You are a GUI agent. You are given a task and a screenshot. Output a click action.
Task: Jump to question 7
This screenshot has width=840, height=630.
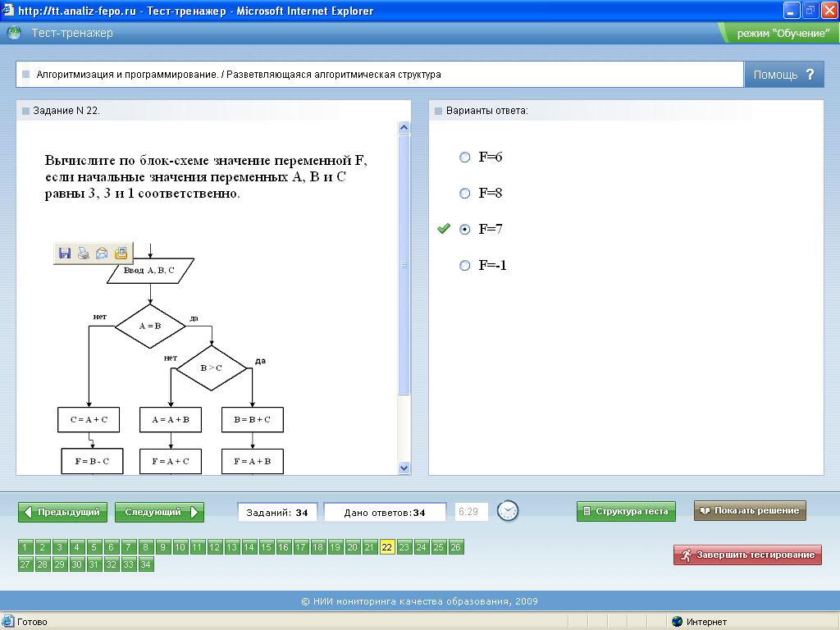click(x=128, y=547)
